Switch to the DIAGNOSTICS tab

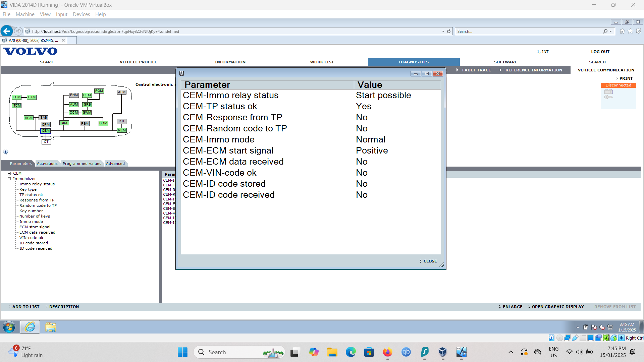[414, 62]
